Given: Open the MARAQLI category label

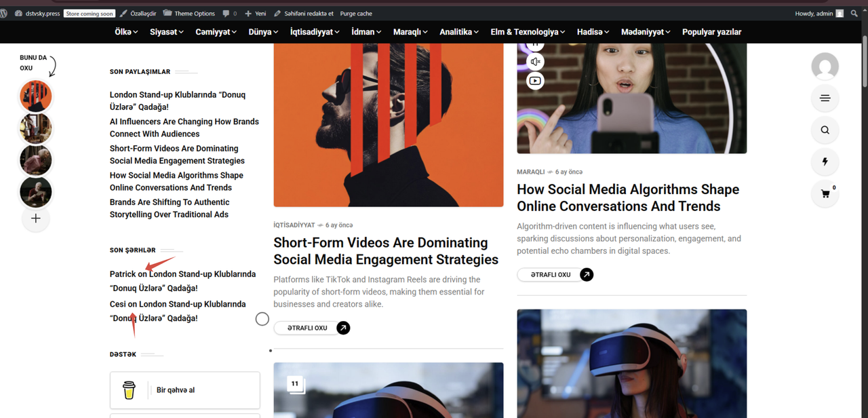Looking at the screenshot, I should coord(531,172).
